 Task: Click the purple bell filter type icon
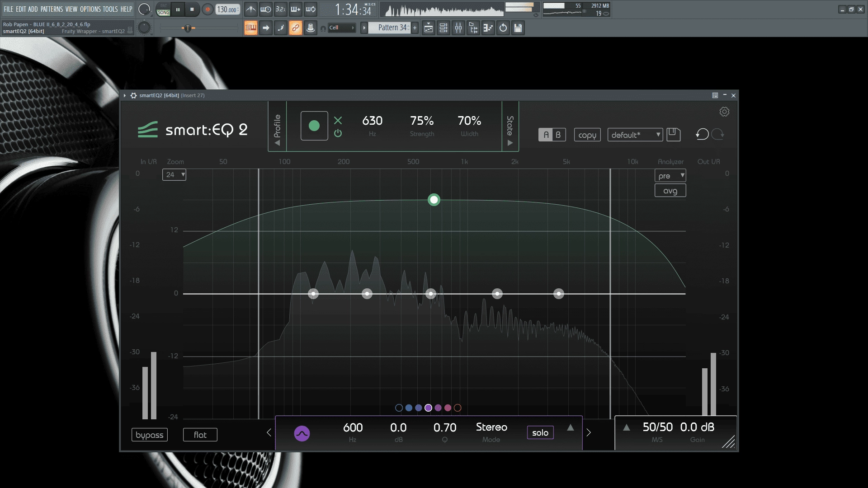click(x=302, y=433)
